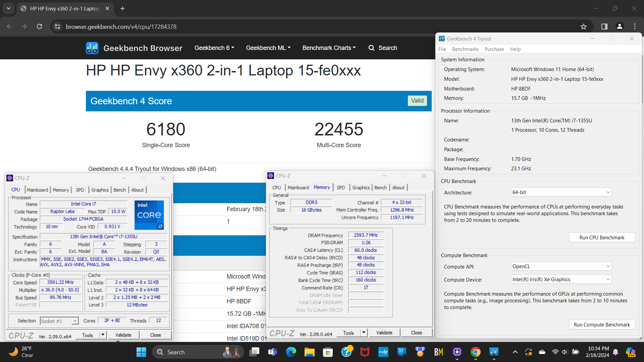This screenshot has width=644, height=362.
Task: Expand Tools arrow in left CPU-Z window
Action: click(x=103, y=335)
